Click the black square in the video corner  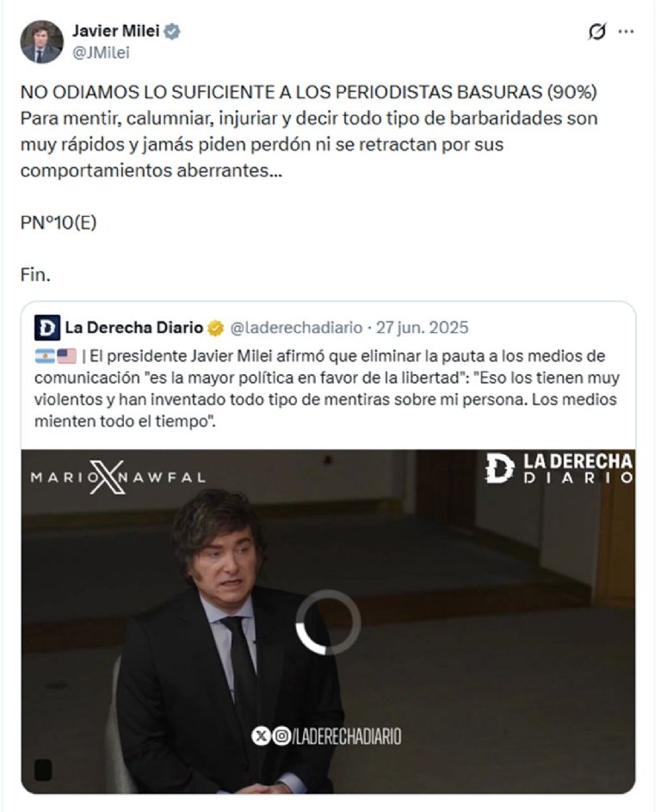(x=43, y=770)
